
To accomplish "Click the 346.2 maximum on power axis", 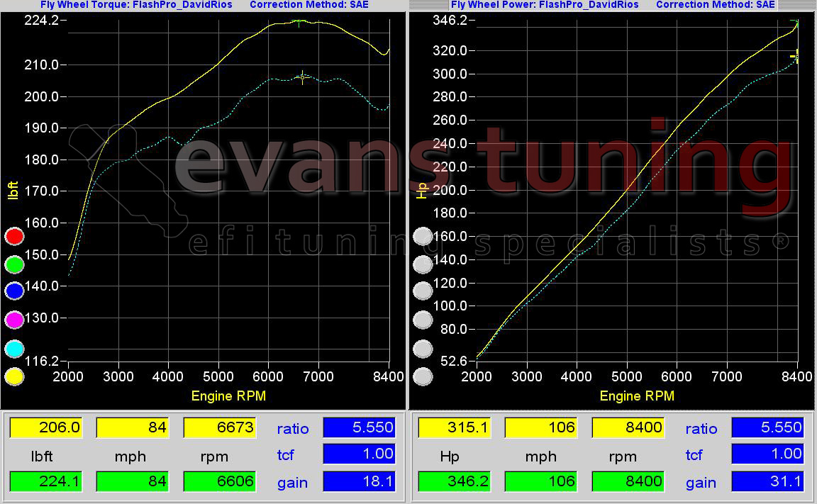I will pyautogui.click(x=450, y=21).
